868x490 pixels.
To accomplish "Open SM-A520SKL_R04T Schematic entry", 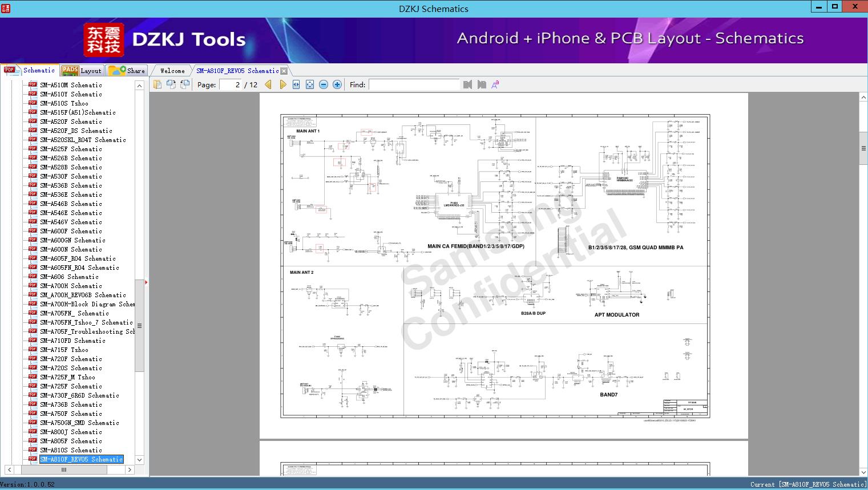I will [x=83, y=140].
